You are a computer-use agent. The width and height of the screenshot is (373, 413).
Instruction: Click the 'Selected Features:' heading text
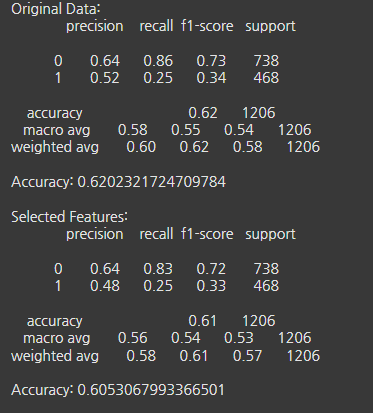point(69,217)
